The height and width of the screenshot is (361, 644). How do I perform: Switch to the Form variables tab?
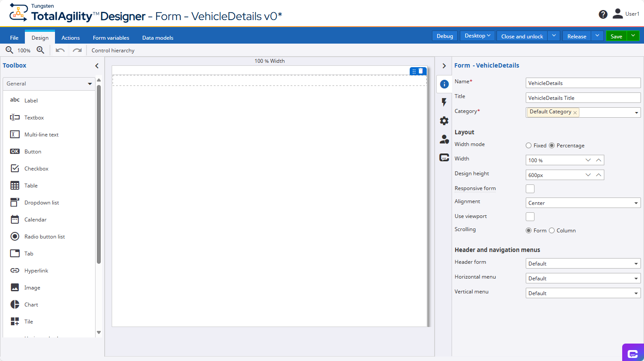tap(111, 38)
